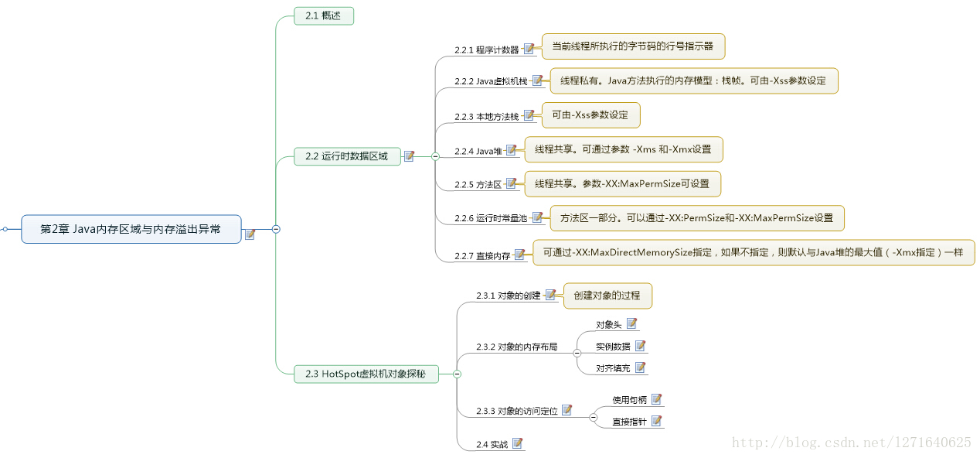Open note icon beside 直接指针
The image size is (980, 458).
(656, 421)
